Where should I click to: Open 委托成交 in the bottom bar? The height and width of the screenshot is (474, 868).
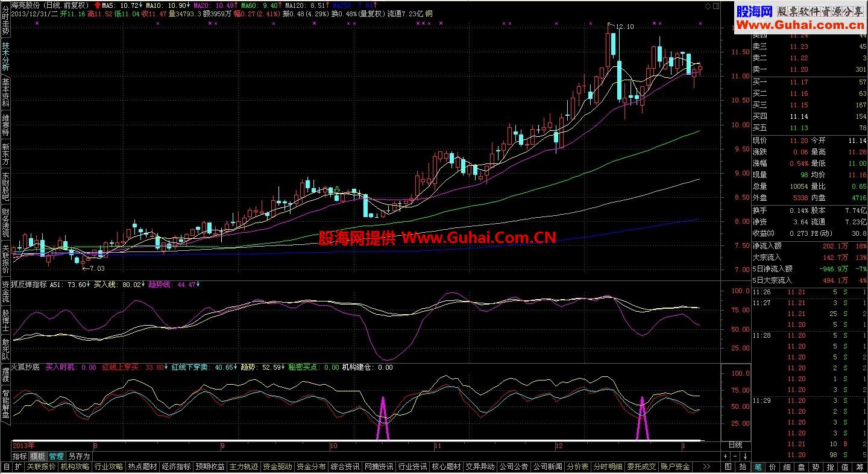641,467
